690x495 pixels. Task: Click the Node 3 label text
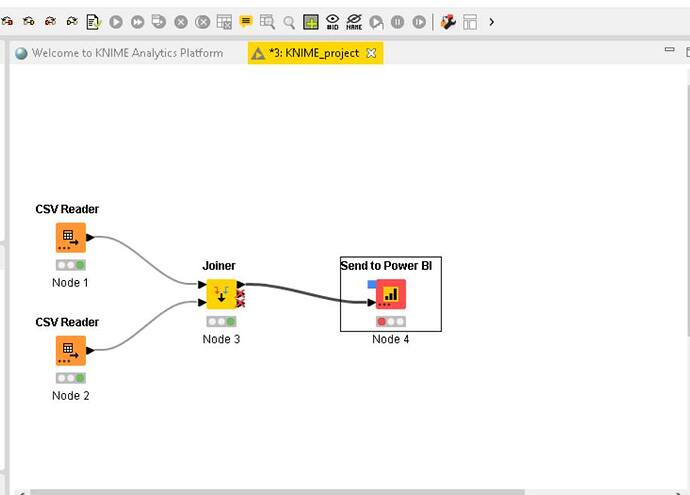[221, 339]
